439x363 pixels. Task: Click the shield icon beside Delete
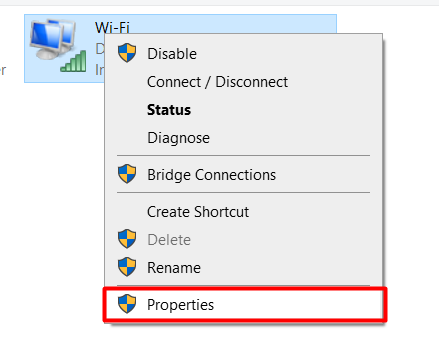(x=127, y=239)
